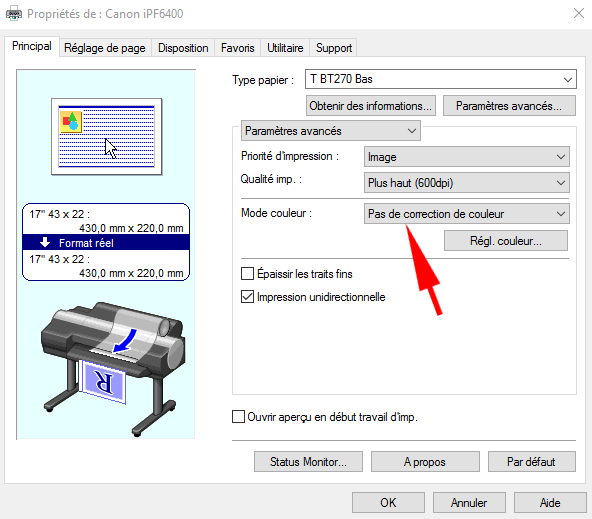The height and width of the screenshot is (519, 592).
Task: Close the Propriétés dialog window
Action: coord(578,14)
